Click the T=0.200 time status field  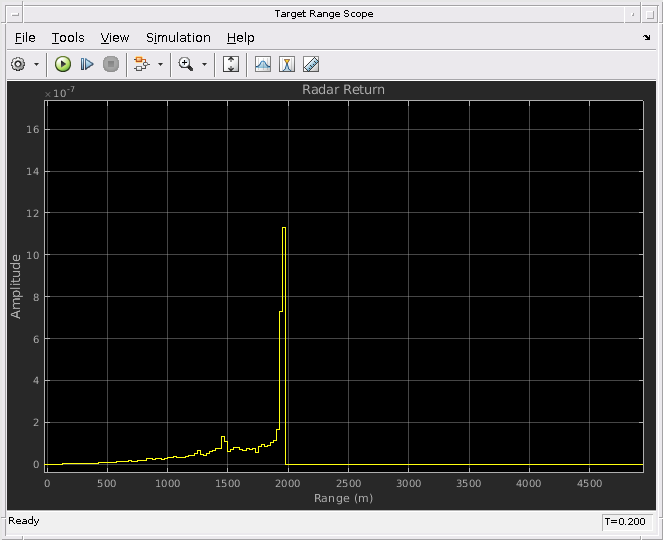627,522
